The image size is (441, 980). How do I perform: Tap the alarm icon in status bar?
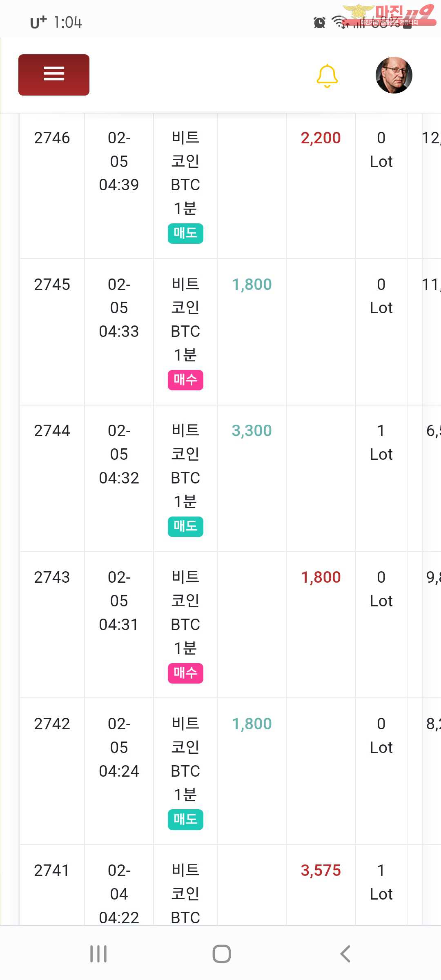point(319,22)
